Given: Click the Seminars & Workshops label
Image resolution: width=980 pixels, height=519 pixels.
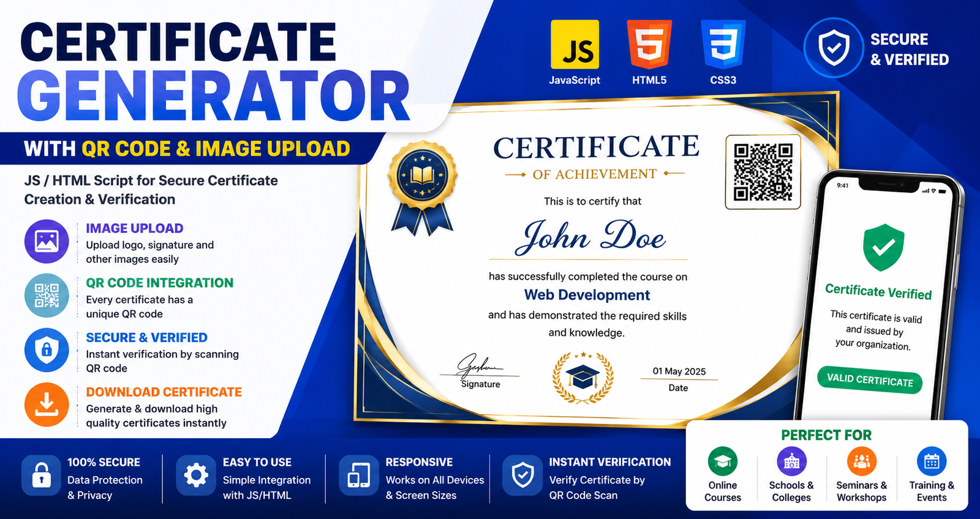Looking at the screenshot, I should pyautogui.click(x=862, y=491).
